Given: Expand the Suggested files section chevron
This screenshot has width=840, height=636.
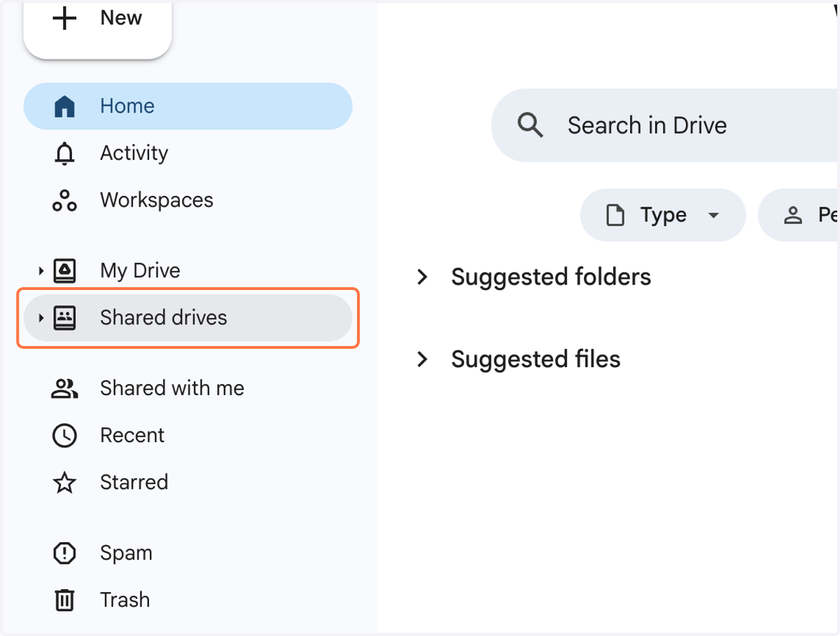Looking at the screenshot, I should click(x=422, y=359).
